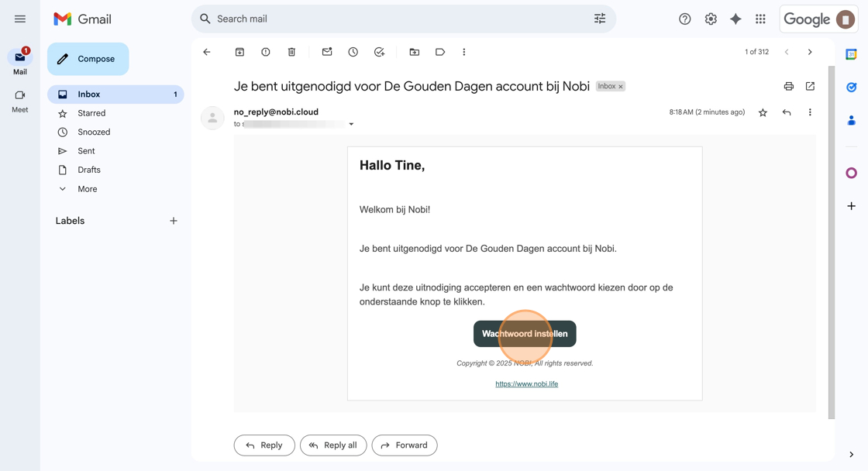This screenshot has width=868, height=471.
Task: Go to the Drafts folder
Action: click(89, 170)
